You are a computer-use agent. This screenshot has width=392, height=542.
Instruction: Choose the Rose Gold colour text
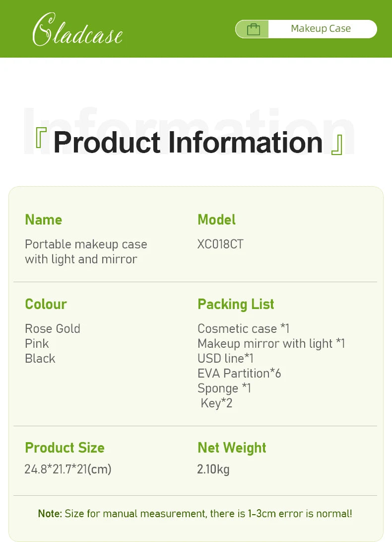tap(53, 328)
